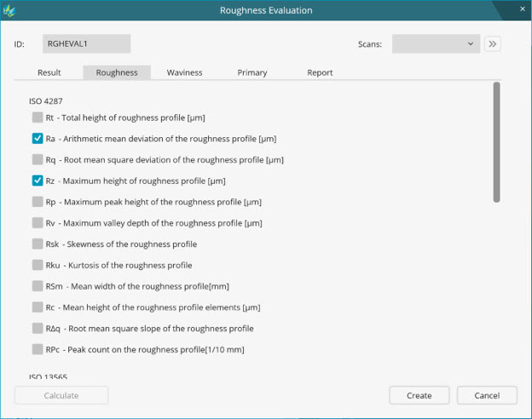This screenshot has width=532, height=419.
Task: Uncheck Rz maximum height checkbox
Action: click(38, 181)
